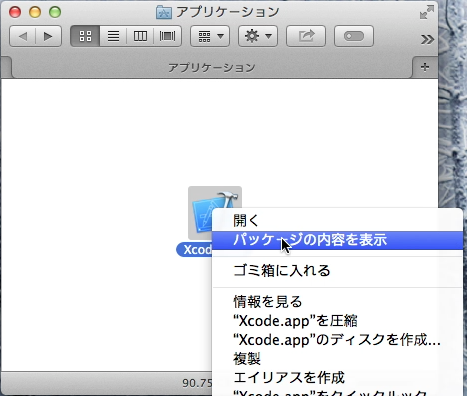Choose 情報を見る from the context menu
Image resolution: width=467 pixels, height=396 pixels.
pos(337,302)
